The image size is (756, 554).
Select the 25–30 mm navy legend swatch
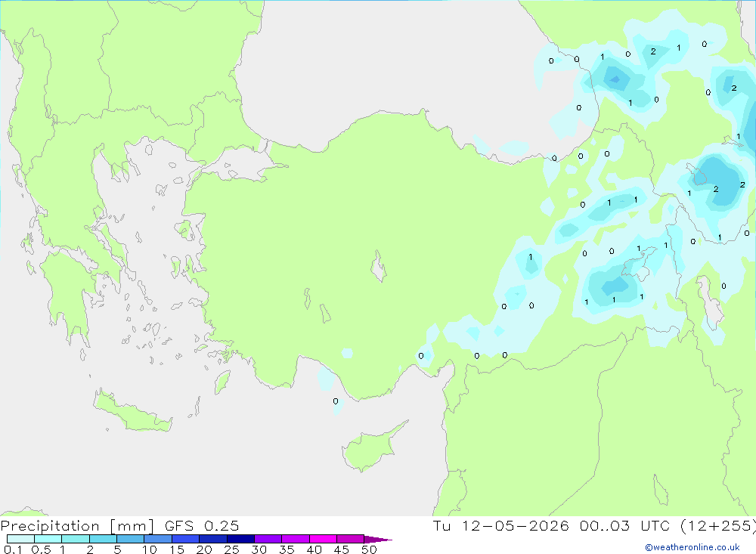(x=240, y=539)
